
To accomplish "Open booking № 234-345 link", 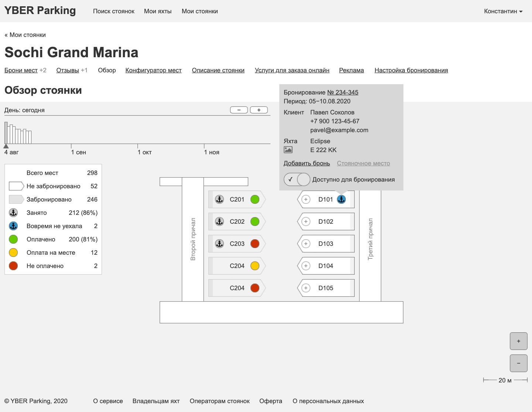I will coord(343,92).
